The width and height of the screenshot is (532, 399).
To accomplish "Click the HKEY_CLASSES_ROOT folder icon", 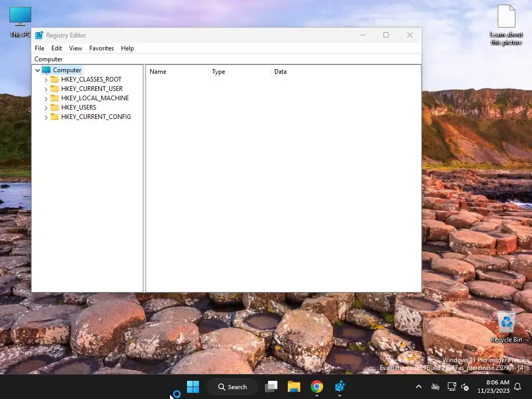I will [54, 79].
